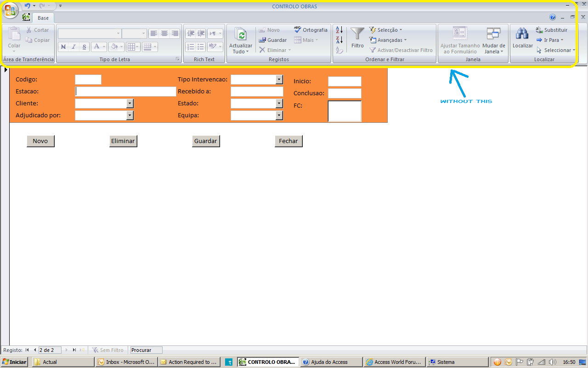Click Ajustar Tamanho ao Formulário icon
588x368 pixels.
(x=460, y=34)
